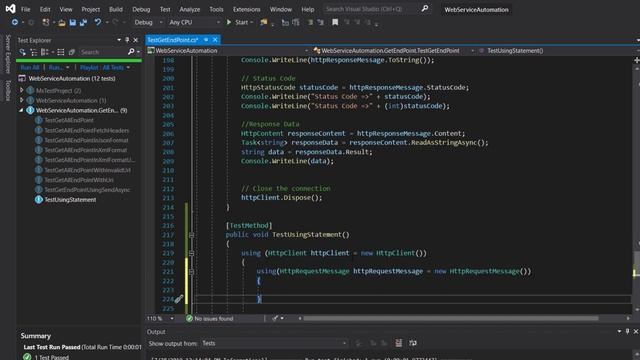
Task: Click the green Start debugging button
Action: coord(229,22)
